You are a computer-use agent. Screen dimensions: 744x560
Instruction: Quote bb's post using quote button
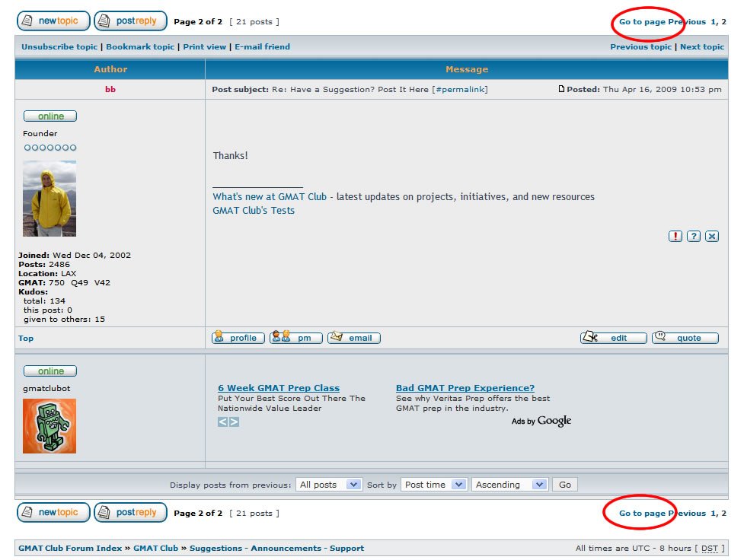[x=685, y=338]
